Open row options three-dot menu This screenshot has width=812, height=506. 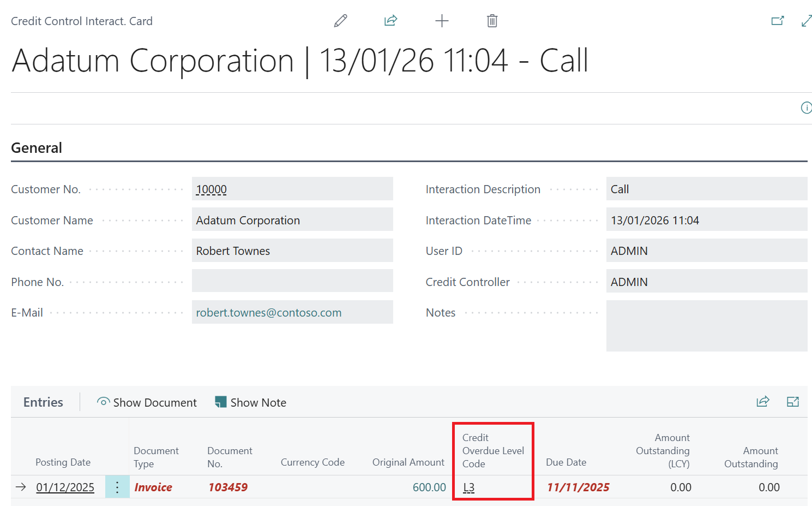point(117,487)
